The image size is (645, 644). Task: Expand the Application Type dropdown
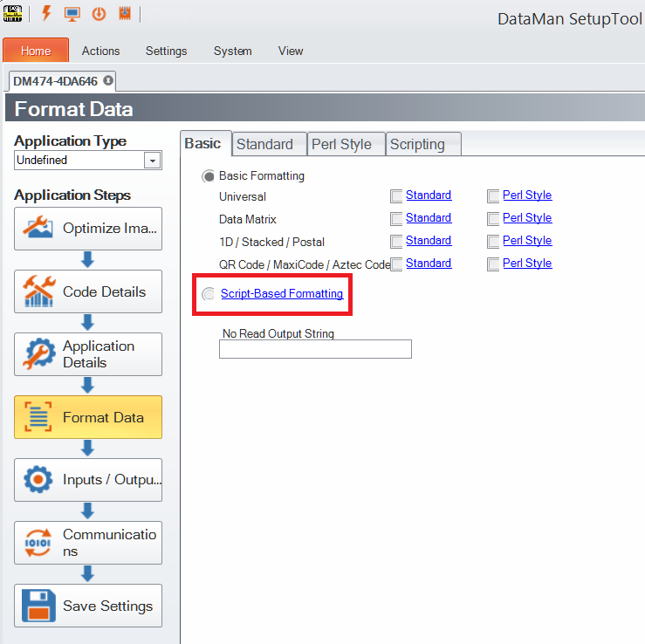[x=153, y=161]
